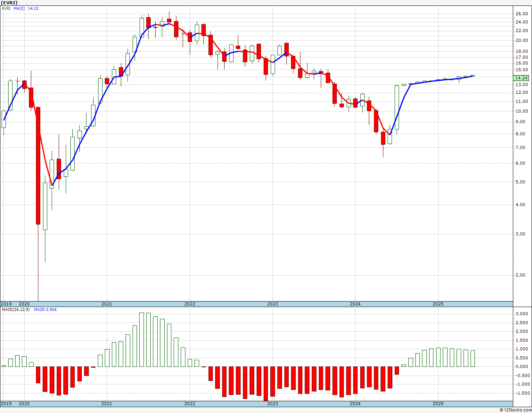
Task: Click the tallest red candlestick in early 2020
Action: point(38,165)
